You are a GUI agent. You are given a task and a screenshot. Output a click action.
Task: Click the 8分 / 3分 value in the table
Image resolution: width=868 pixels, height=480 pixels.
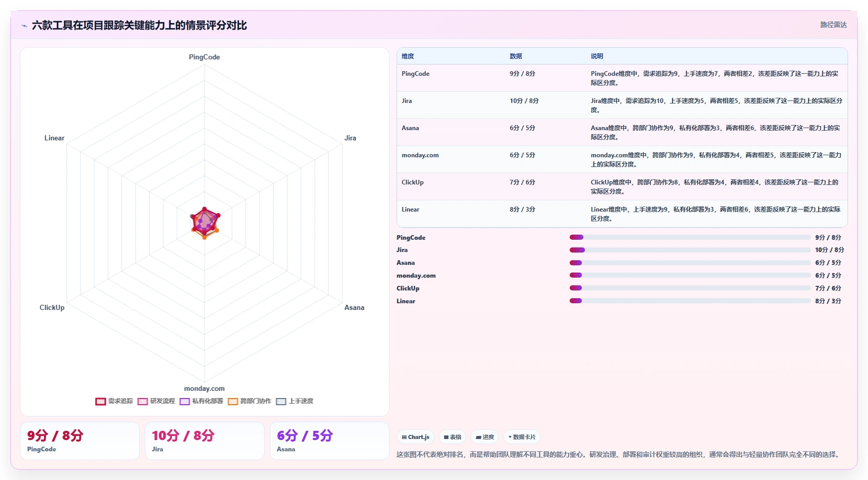tap(522, 210)
